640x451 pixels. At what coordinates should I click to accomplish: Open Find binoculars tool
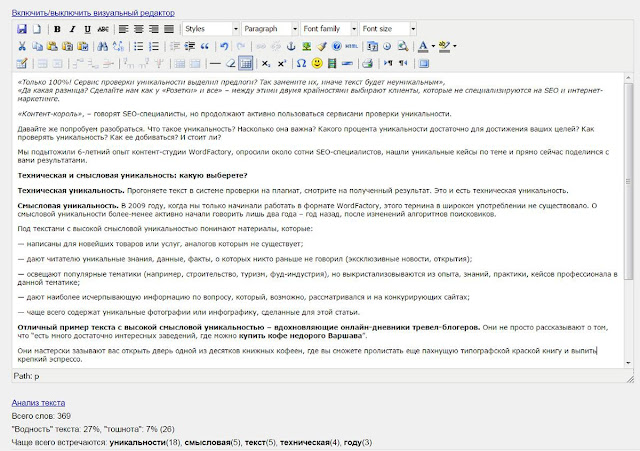(103, 46)
